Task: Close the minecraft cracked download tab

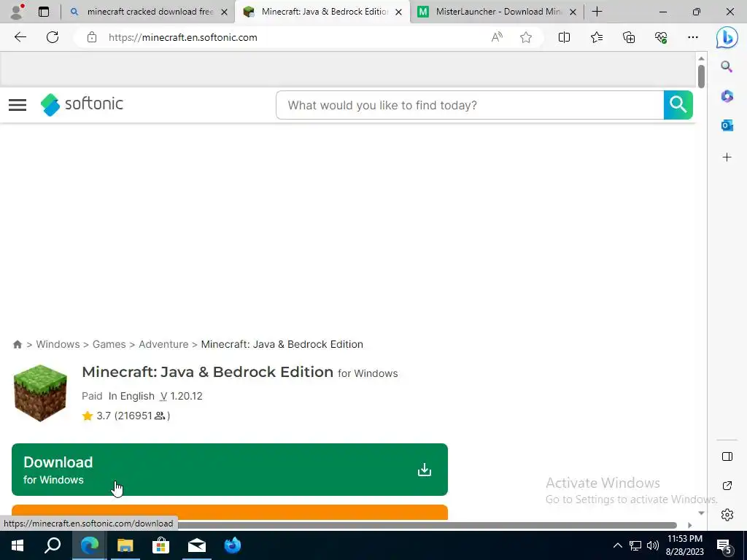Action: [x=225, y=12]
